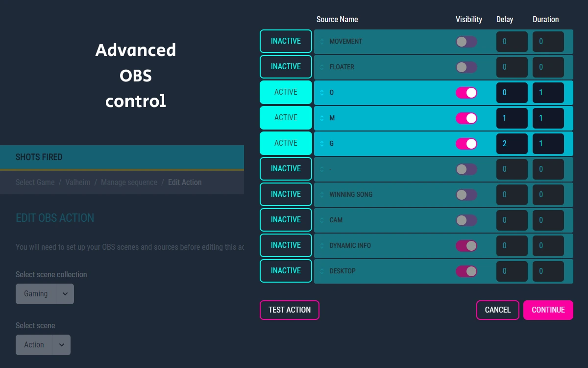
Task: Click the sort arrows beside WINNING SONG
Action: (322, 195)
